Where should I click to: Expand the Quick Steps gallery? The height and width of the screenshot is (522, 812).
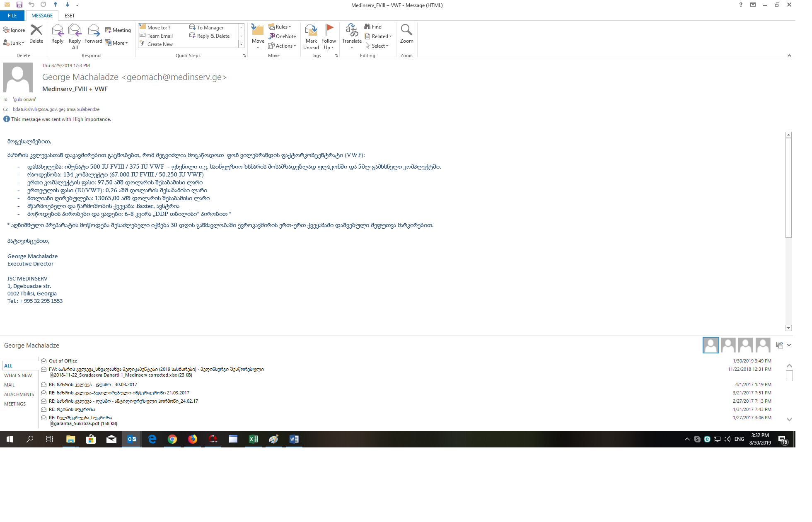coord(241,44)
